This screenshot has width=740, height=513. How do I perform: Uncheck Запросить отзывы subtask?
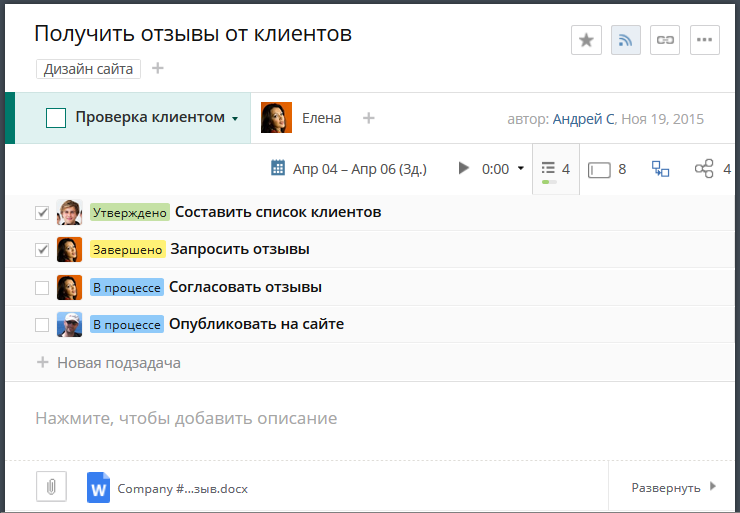pyautogui.click(x=42, y=250)
